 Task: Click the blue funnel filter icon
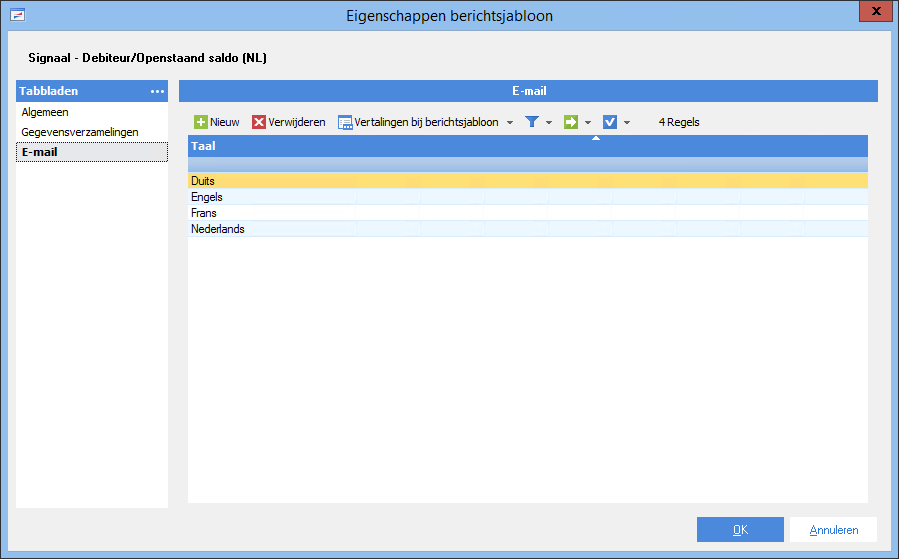click(x=532, y=122)
